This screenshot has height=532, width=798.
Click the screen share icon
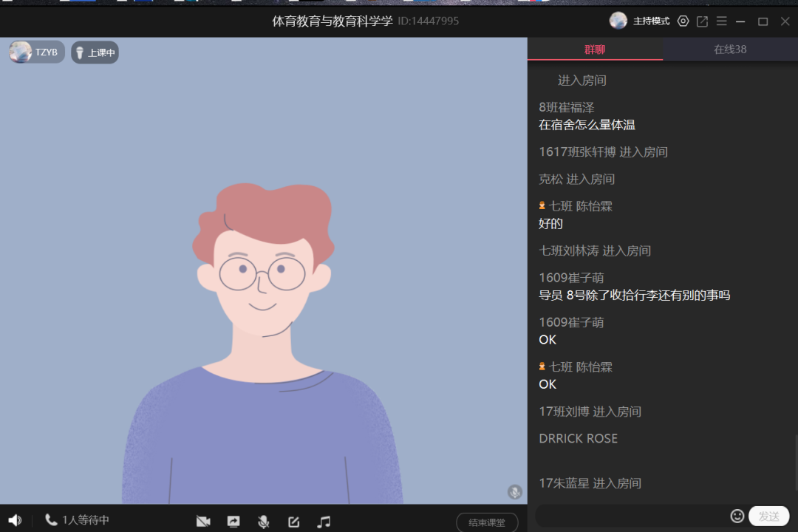[233, 522]
